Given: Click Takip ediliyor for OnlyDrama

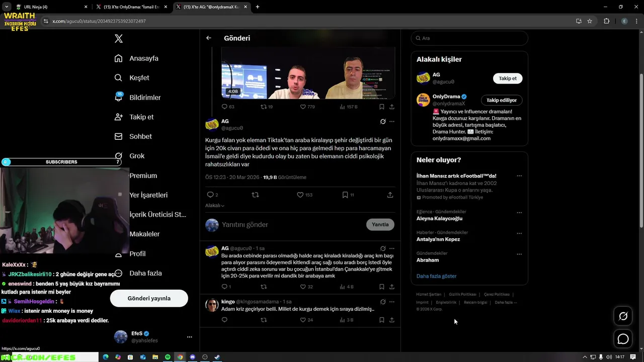Looking at the screenshot, I should [502, 100].
